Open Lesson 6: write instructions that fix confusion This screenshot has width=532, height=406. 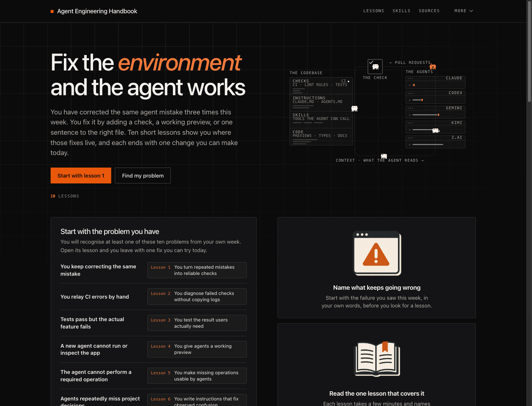pyautogui.click(x=197, y=400)
